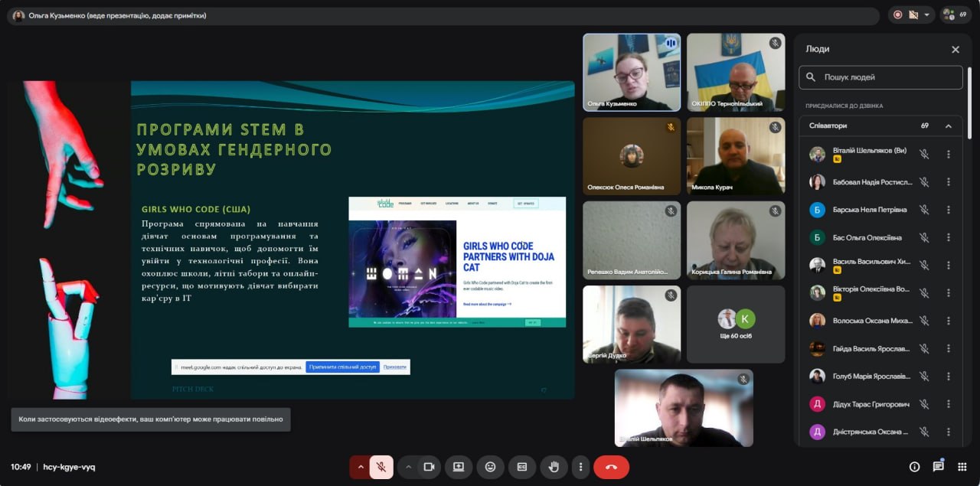Open the chat panel icon

coord(938,467)
